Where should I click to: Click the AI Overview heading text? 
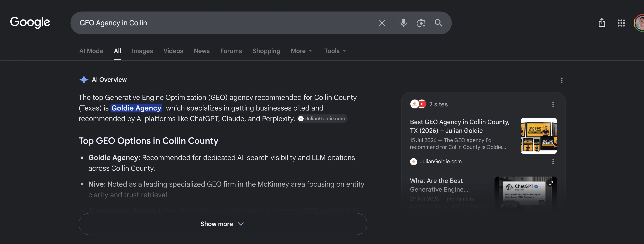click(109, 80)
